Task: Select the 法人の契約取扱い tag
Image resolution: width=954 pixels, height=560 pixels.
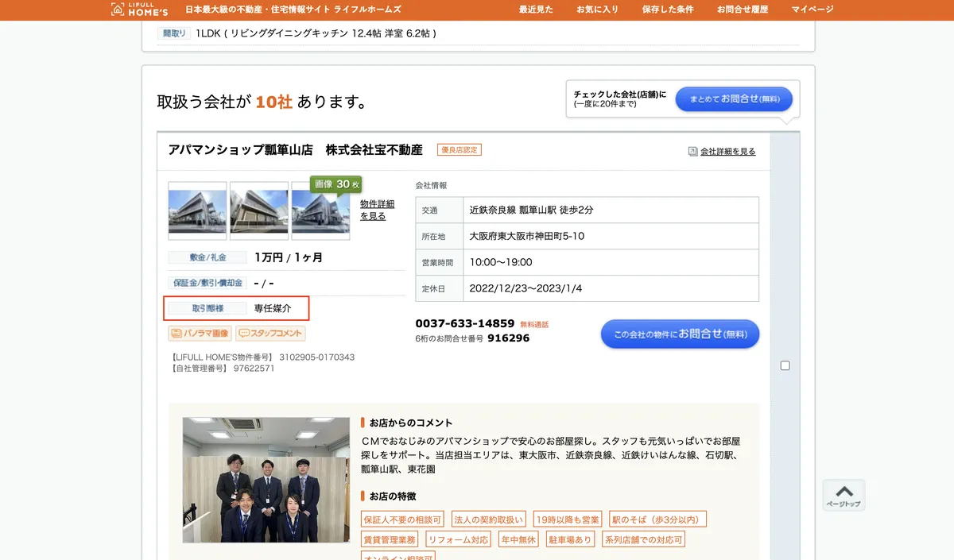Action: [x=489, y=519]
